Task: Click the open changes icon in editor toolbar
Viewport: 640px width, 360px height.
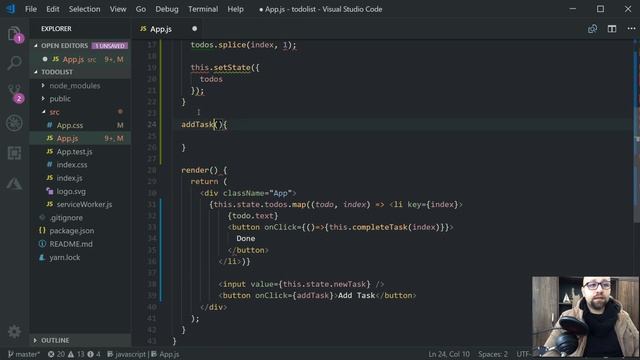Action: point(592,29)
